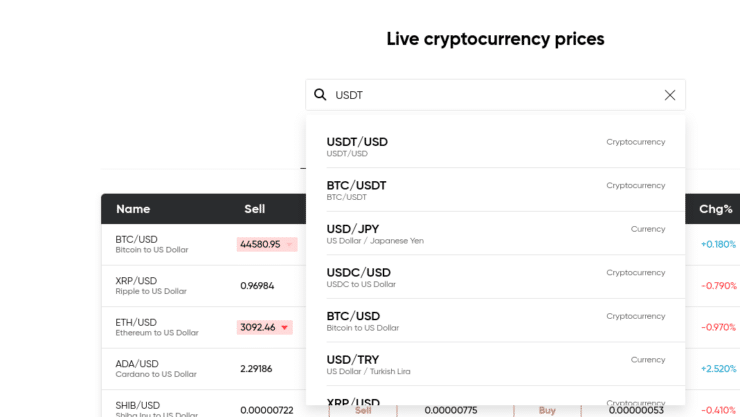This screenshot has width=740, height=417.
Task: Open ADA/USD Cardano table row
Action: click(203, 369)
